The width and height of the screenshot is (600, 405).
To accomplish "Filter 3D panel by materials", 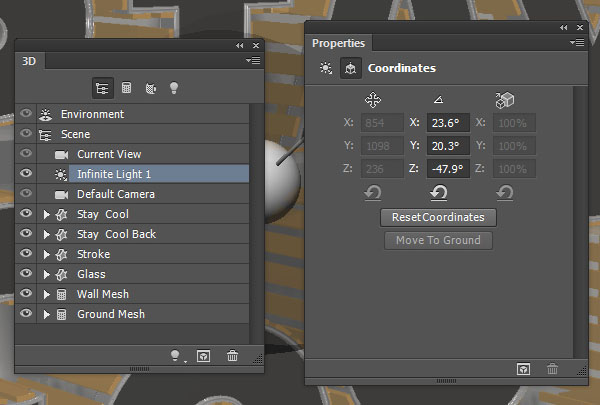I will click(x=151, y=88).
